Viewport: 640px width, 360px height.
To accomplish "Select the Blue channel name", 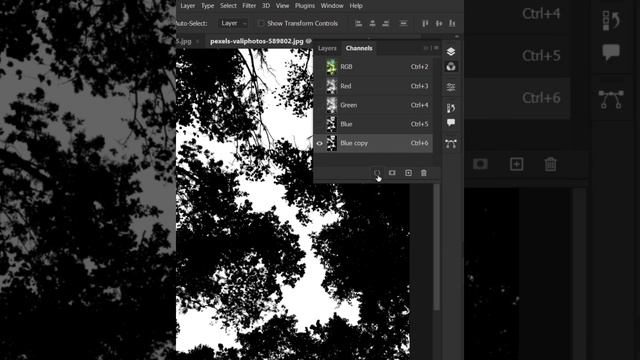I will pos(346,124).
